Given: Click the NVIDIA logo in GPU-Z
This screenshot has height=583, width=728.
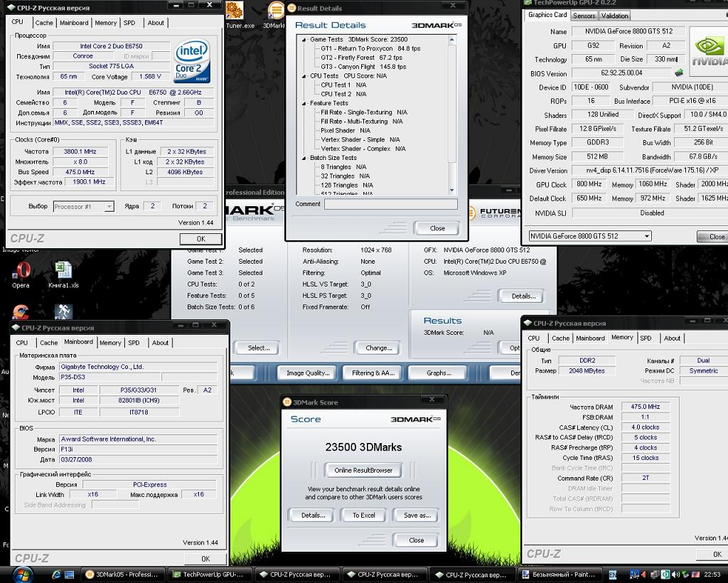Looking at the screenshot, I should click(x=709, y=51).
